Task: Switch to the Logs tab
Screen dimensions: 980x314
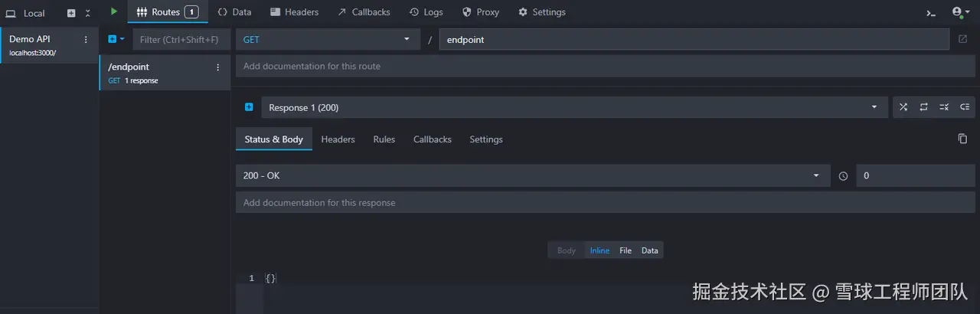Action: 426,12
